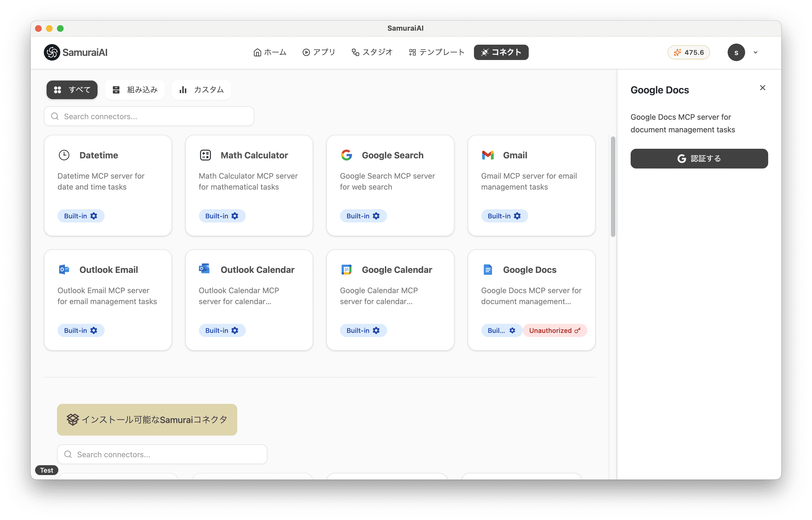Click the 475.6 credits badge
This screenshot has height=520, width=812.
click(x=688, y=52)
